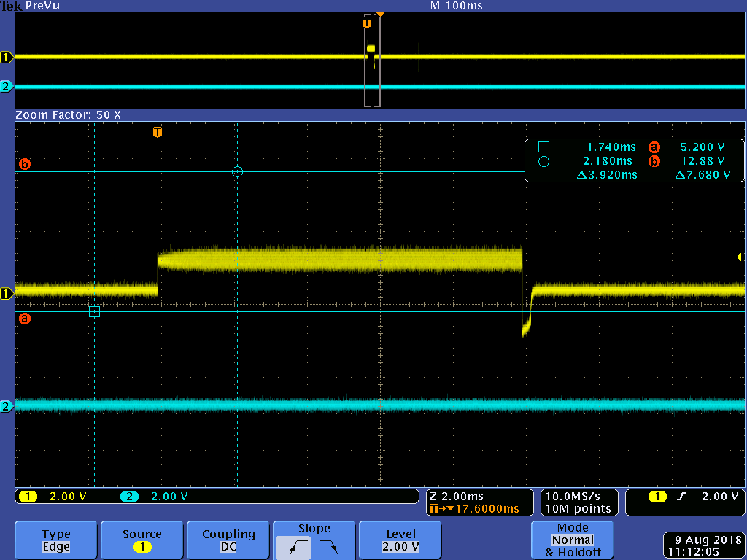Open the Coupling DC selection menu
The image size is (747, 560).
click(x=228, y=540)
